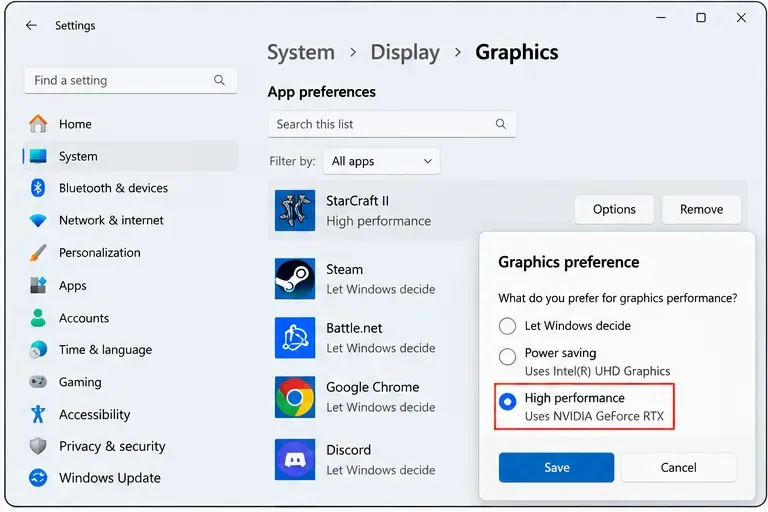
Task: Click the Personalization paintbrush icon
Action: pos(38,253)
